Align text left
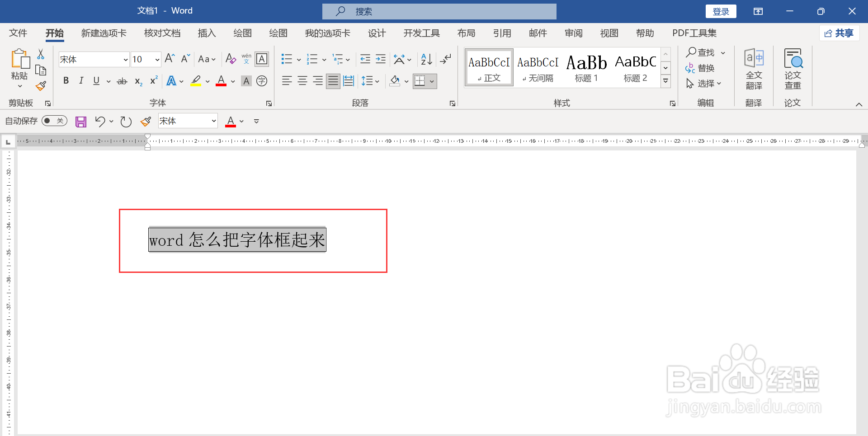 click(287, 81)
